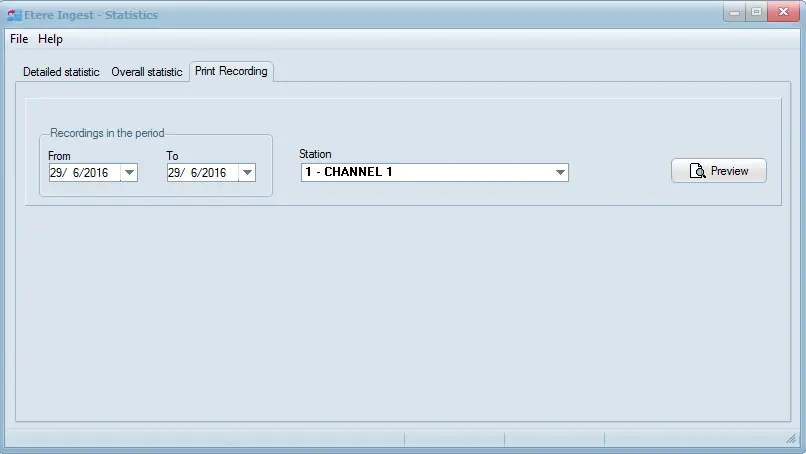Select the Print Recording tab
Screen dimensions: 806x454
tap(231, 71)
